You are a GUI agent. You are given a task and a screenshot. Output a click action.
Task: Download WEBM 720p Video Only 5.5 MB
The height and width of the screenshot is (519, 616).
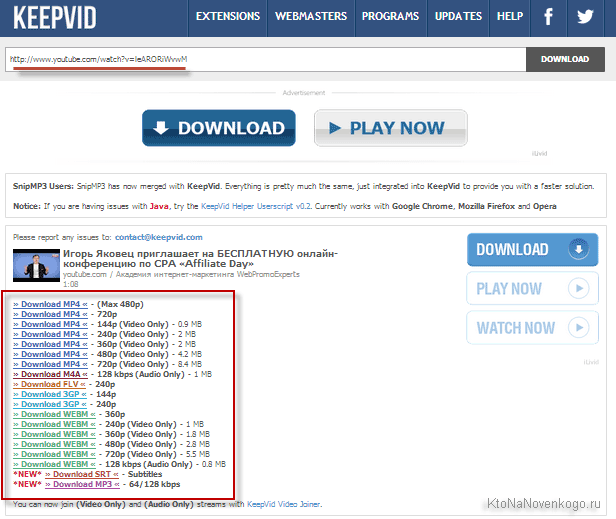pos(54,454)
